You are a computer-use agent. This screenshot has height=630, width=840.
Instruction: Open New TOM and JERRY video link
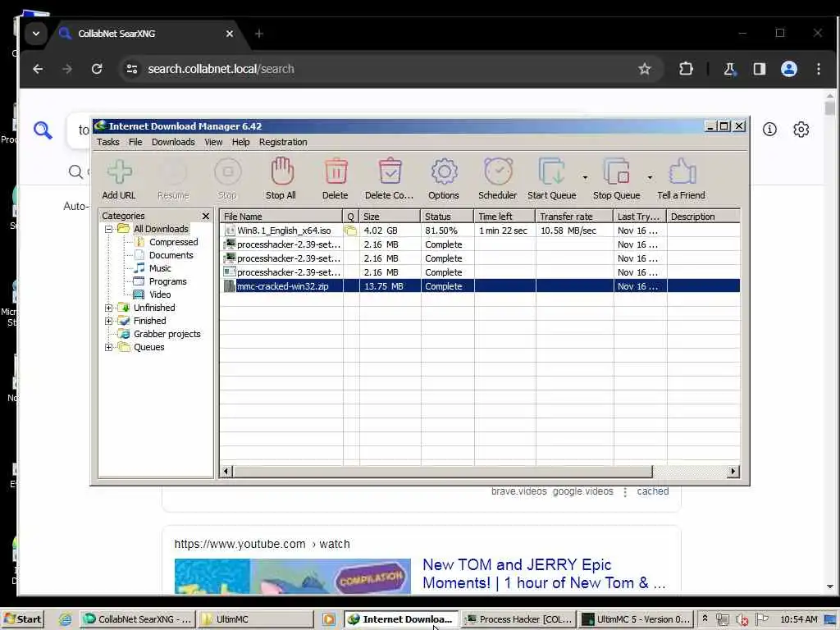point(544,573)
